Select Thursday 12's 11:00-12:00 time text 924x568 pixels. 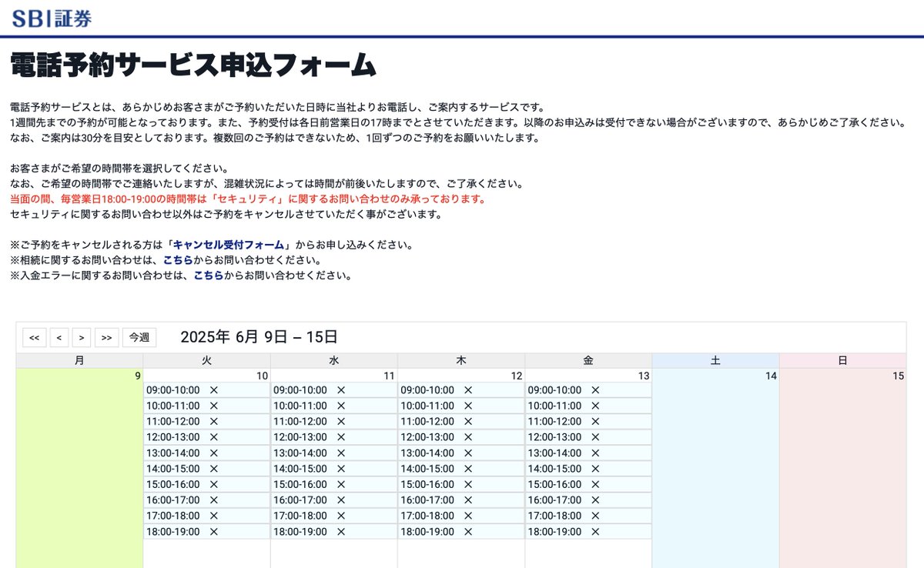pyautogui.click(x=427, y=422)
